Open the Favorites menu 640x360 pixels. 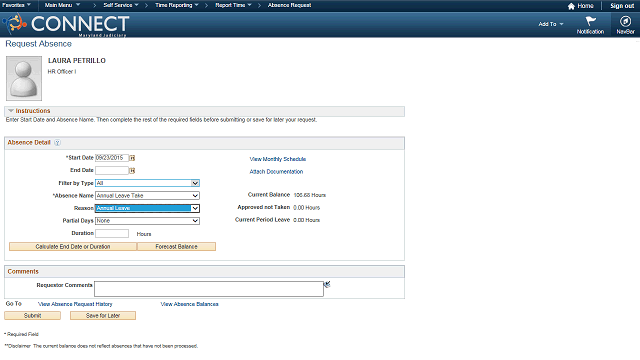coord(16,5)
